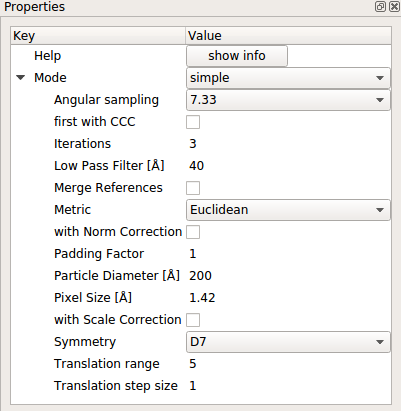Open the Metric dropdown showing Euclidean
This screenshot has height=411, width=401.
pyautogui.click(x=288, y=210)
